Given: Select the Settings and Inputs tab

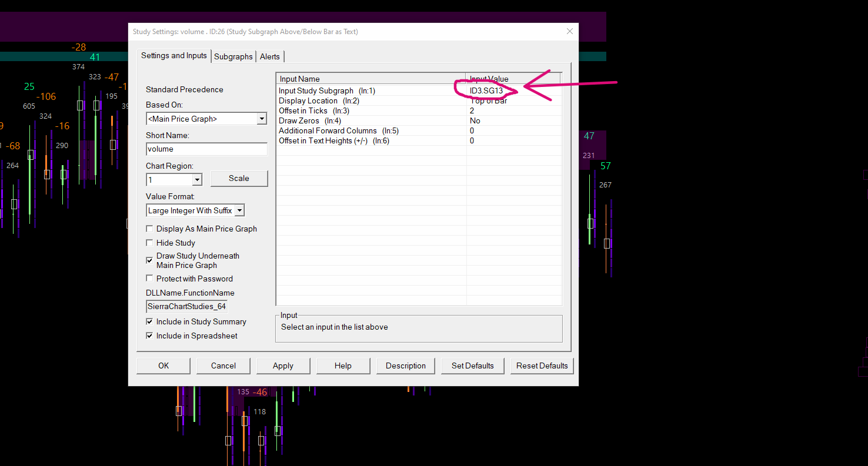Looking at the screenshot, I should [x=174, y=55].
